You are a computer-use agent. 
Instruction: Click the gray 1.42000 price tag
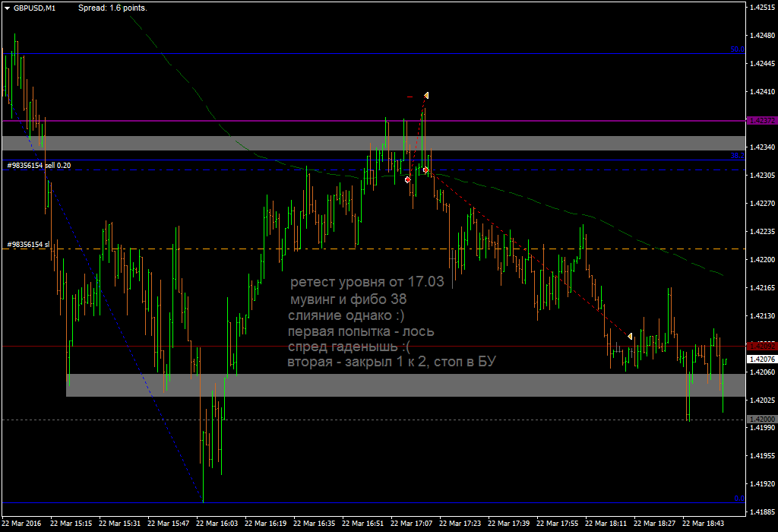[x=761, y=420]
